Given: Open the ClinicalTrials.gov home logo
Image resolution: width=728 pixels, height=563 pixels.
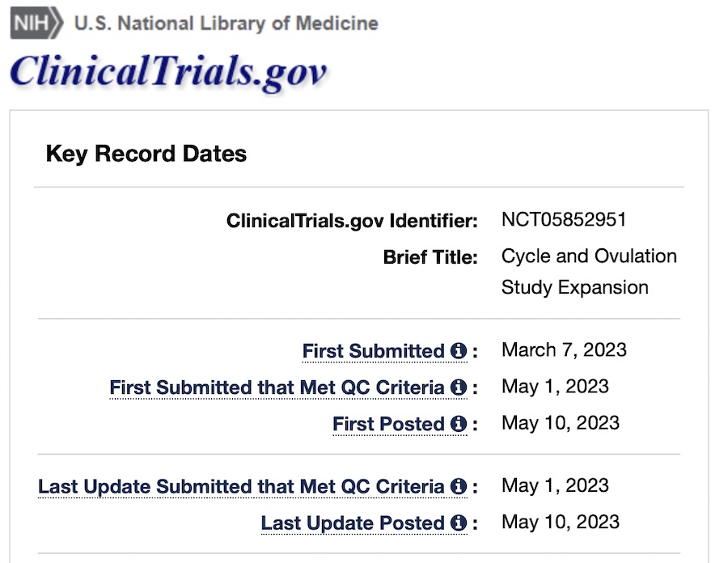Looking at the screenshot, I should coord(168,71).
